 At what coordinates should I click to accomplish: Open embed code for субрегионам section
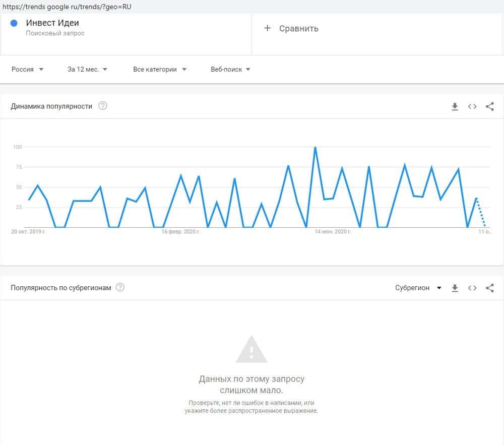(x=472, y=288)
